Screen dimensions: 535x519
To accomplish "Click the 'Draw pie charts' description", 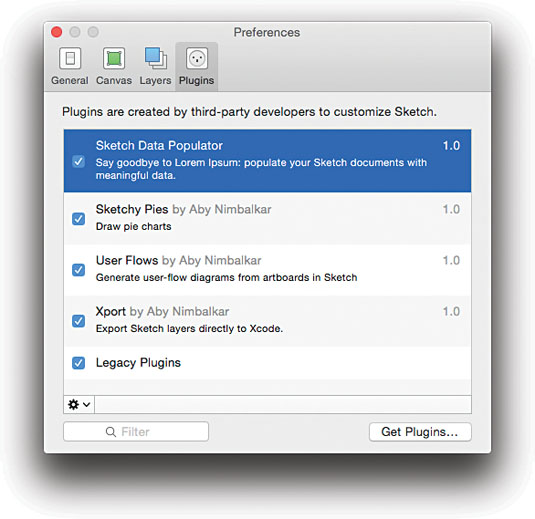I will pos(133,227).
